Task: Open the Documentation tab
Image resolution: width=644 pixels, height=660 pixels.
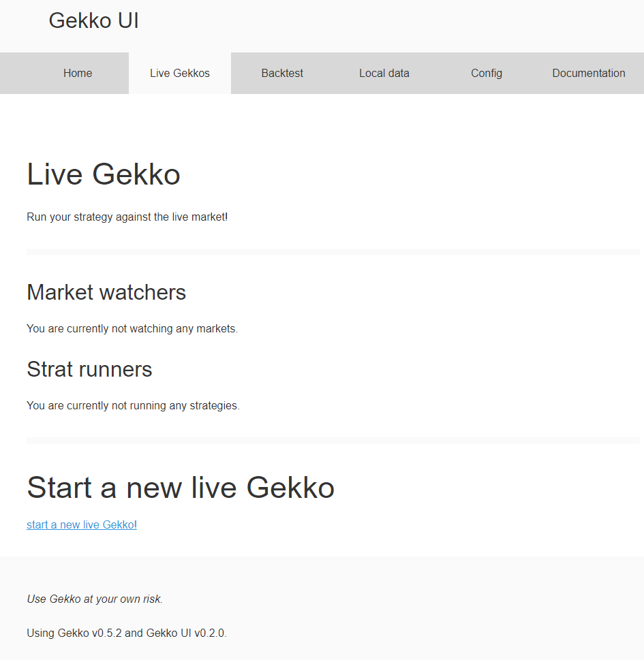Action: click(x=589, y=74)
